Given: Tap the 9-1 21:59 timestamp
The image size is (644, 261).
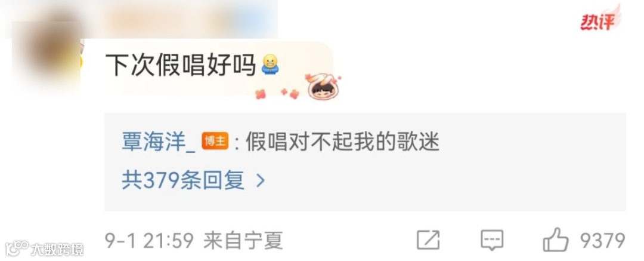Looking at the screenshot, I should [149, 241].
